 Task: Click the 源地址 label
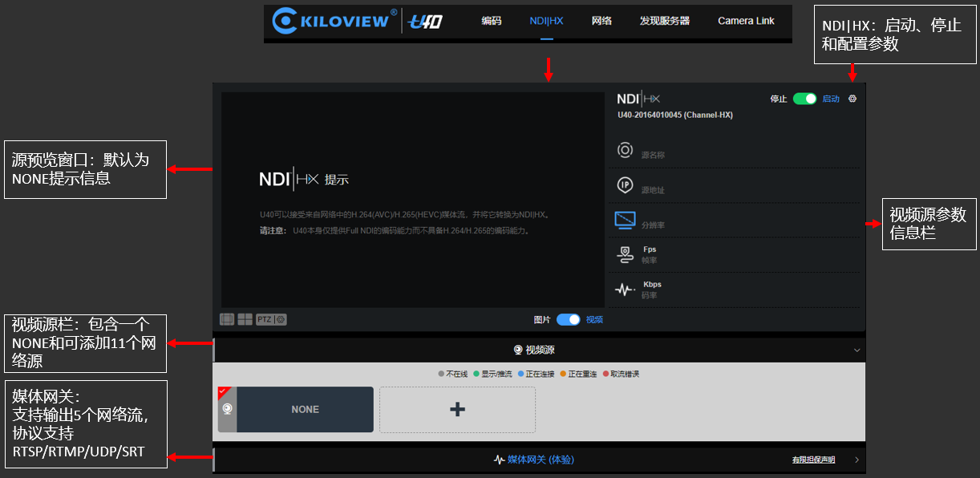point(653,190)
